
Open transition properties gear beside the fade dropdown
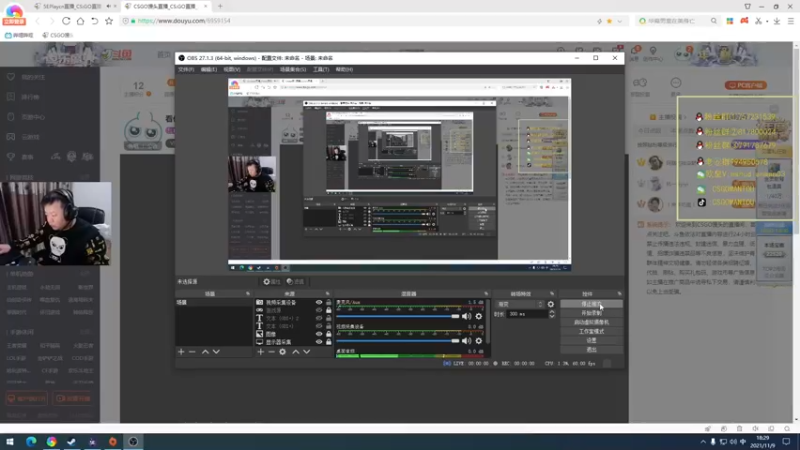click(x=551, y=304)
